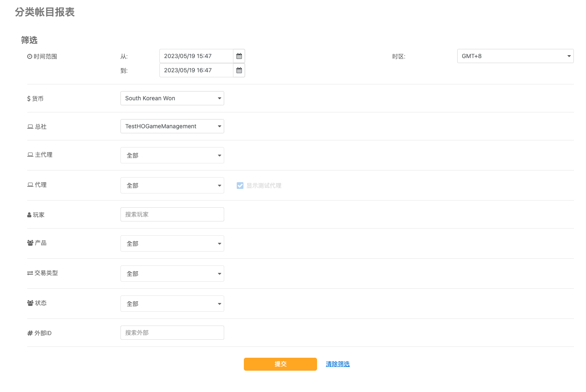Click the dollar icon beside 货币
Screen dimensions: 586x392
click(29, 99)
